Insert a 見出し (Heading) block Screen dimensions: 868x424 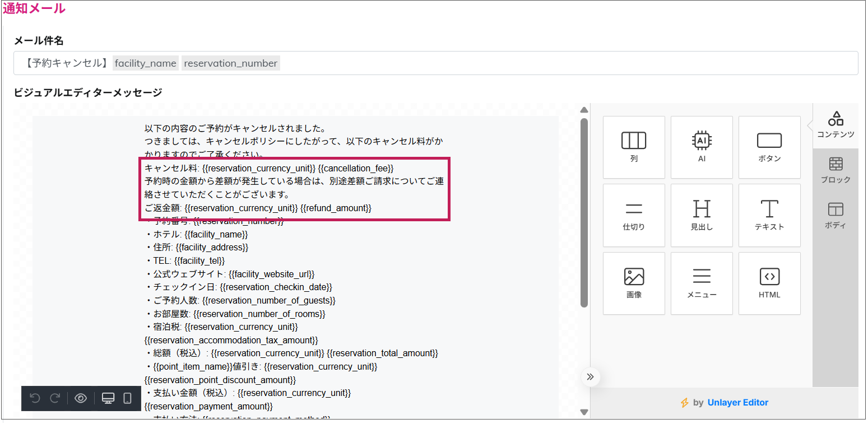pos(702,215)
